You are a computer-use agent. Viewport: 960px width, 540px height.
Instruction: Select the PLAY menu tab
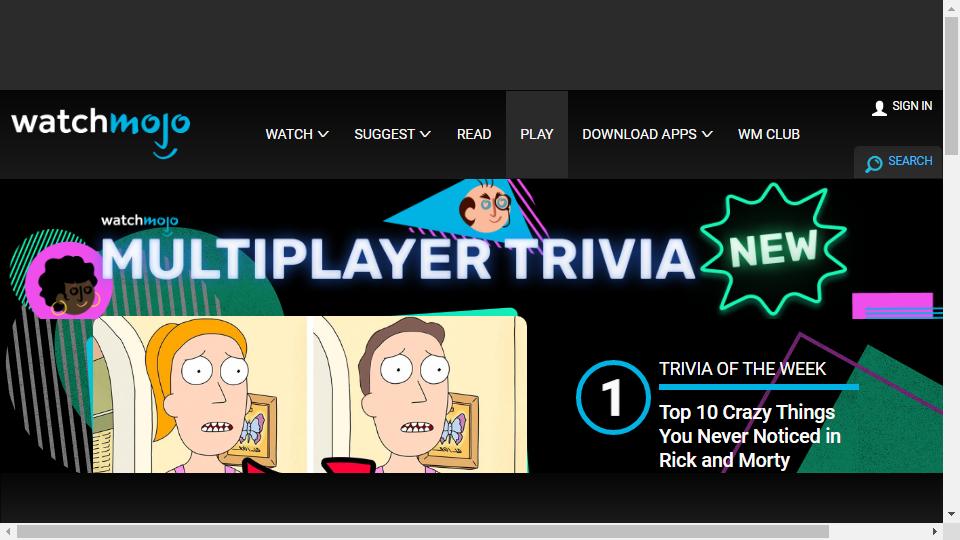pyautogui.click(x=537, y=134)
